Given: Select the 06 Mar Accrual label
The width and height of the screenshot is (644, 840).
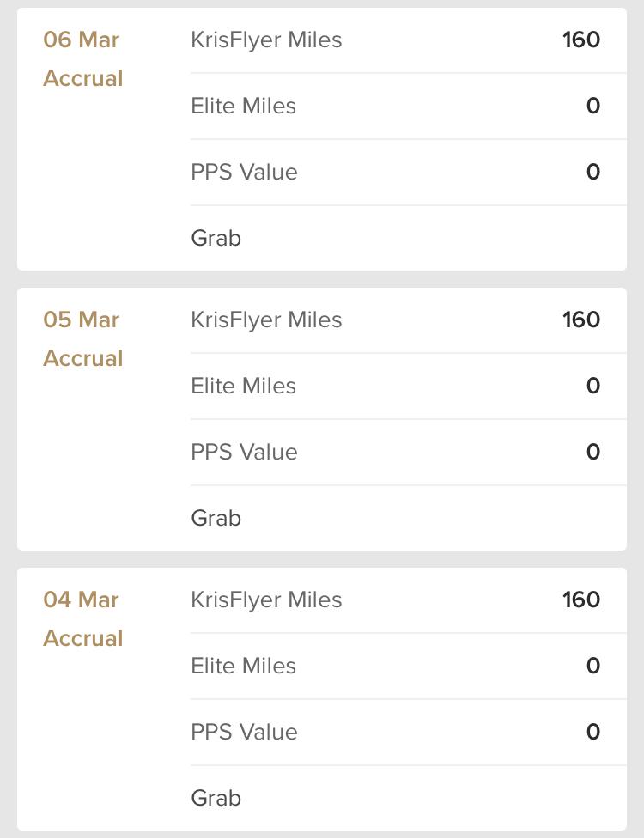Looking at the screenshot, I should [x=83, y=79].
